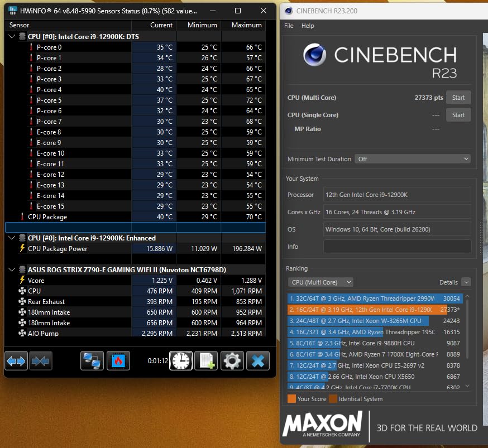The width and height of the screenshot is (488, 448).
Task: Select the first 180mm Intake row at 650 RPM
Action: point(135,312)
